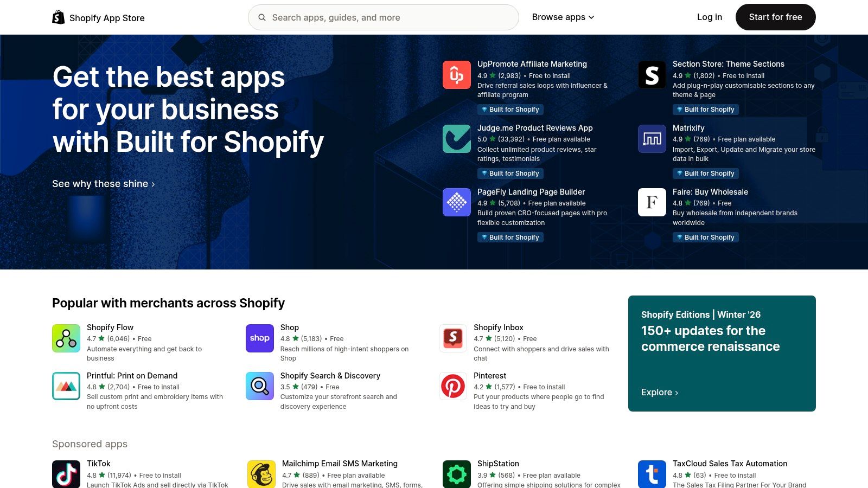Click the PageFly Landing Page Builder icon
Screen dimensions: 868x488
[x=456, y=202]
